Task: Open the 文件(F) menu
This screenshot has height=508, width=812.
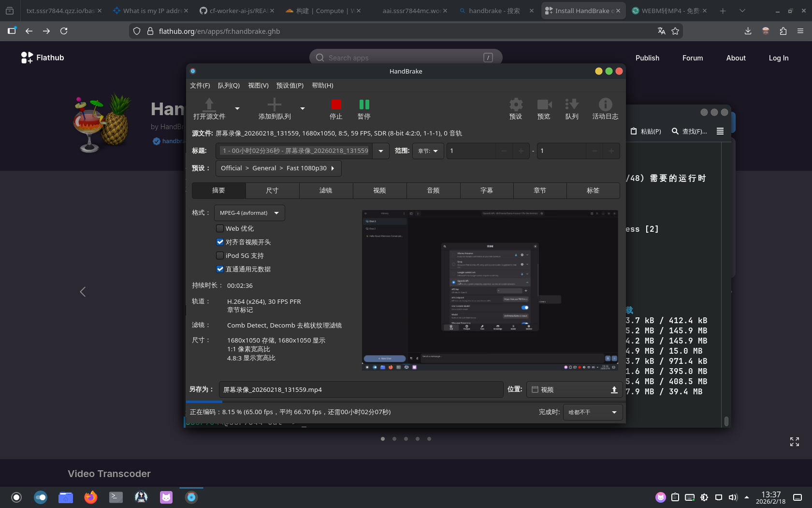Action: 200,86
